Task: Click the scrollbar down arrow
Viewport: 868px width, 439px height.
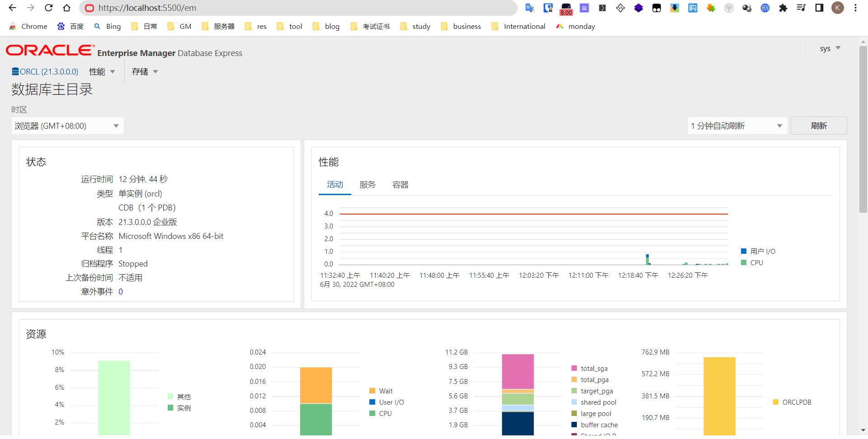Action: 863,430
